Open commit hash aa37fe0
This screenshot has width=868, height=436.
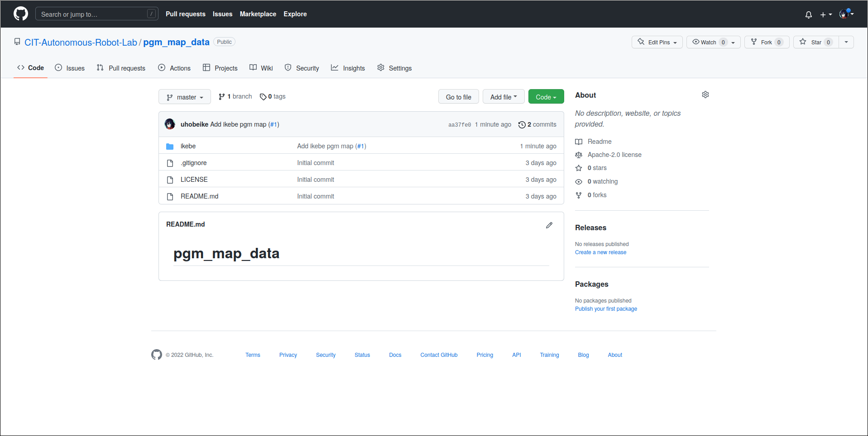pos(460,125)
